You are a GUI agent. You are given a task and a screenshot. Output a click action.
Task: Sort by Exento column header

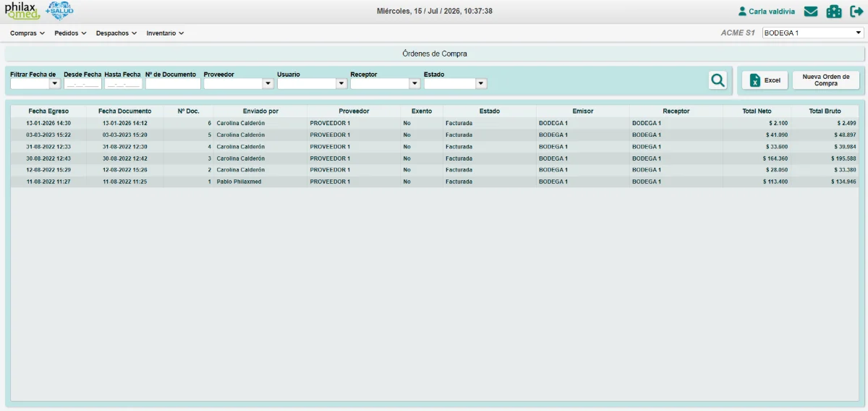pyautogui.click(x=422, y=111)
